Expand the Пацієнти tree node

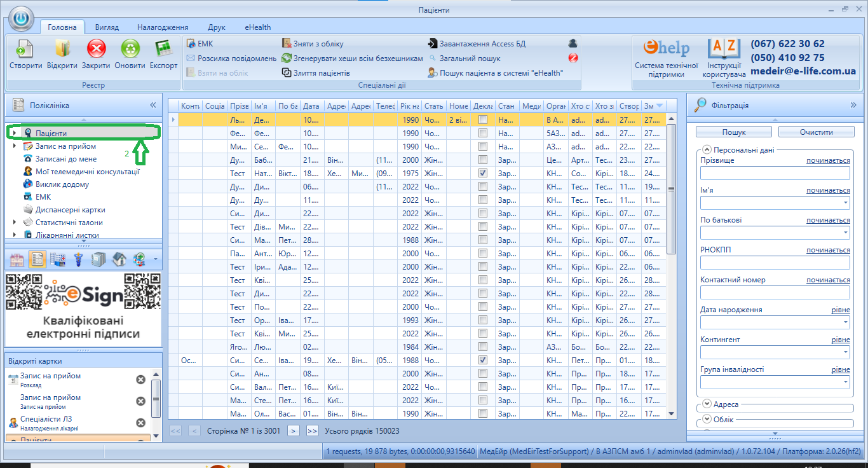[x=15, y=133]
